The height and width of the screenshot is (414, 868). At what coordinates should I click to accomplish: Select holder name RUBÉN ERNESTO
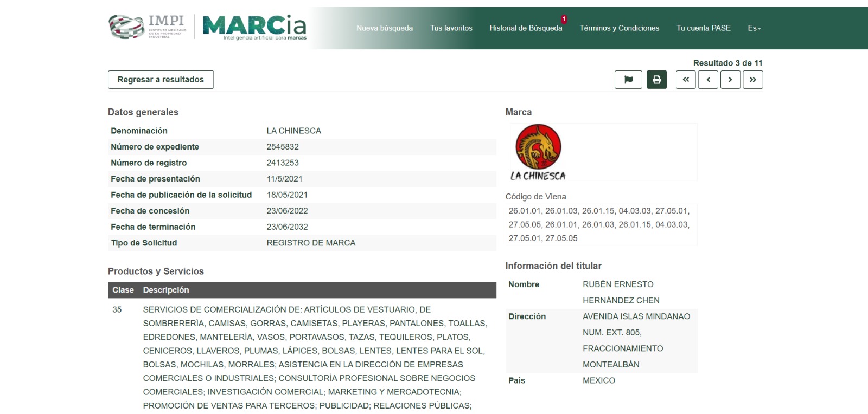(618, 284)
